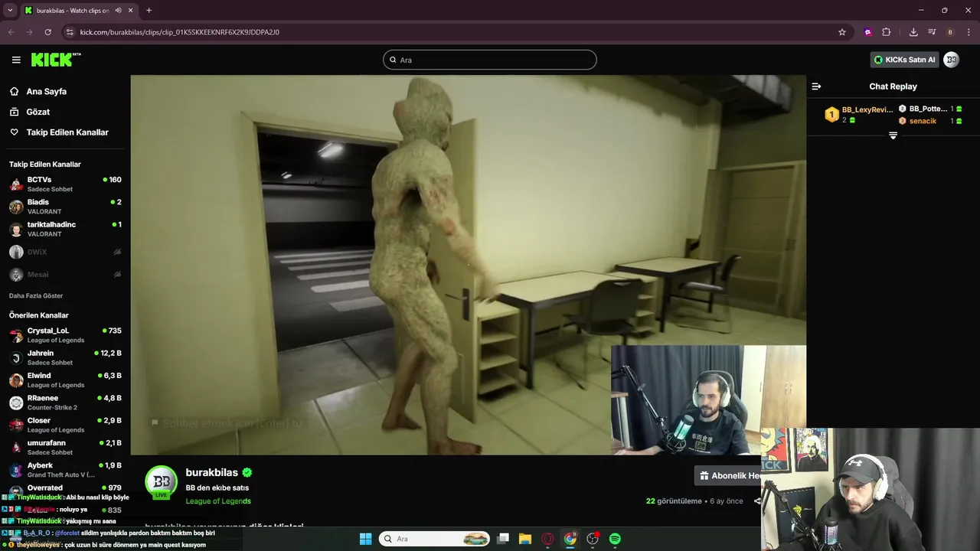Image resolution: width=980 pixels, height=551 pixels.
Task: Click in the Kick Ara search field
Action: tap(490, 60)
